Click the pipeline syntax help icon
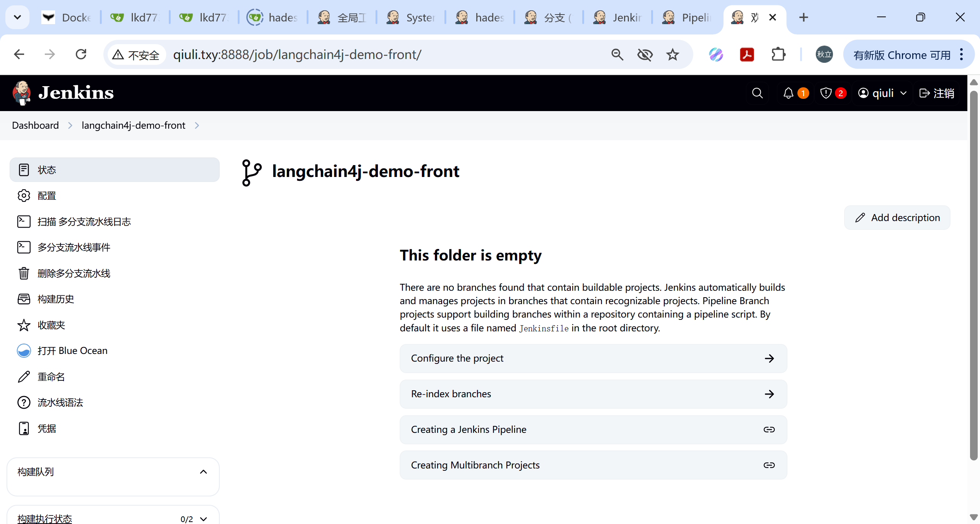 24,403
